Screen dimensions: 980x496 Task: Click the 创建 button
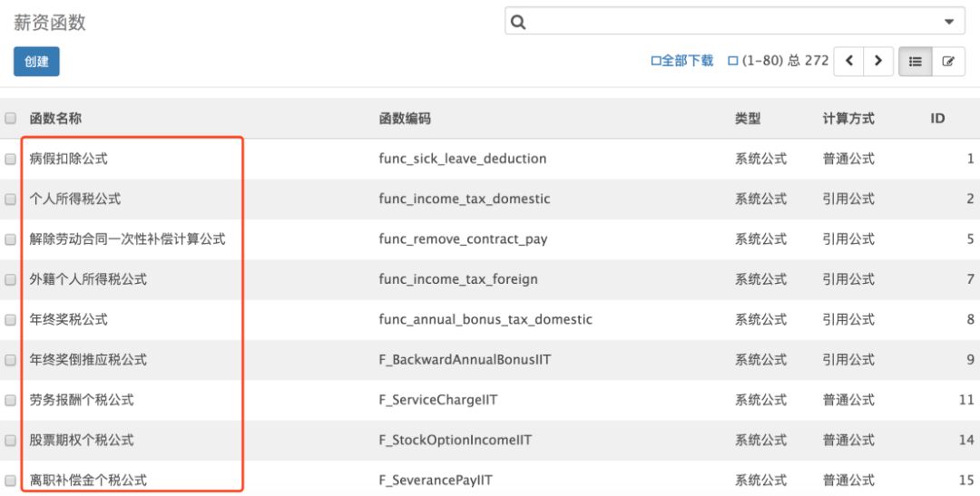point(36,62)
